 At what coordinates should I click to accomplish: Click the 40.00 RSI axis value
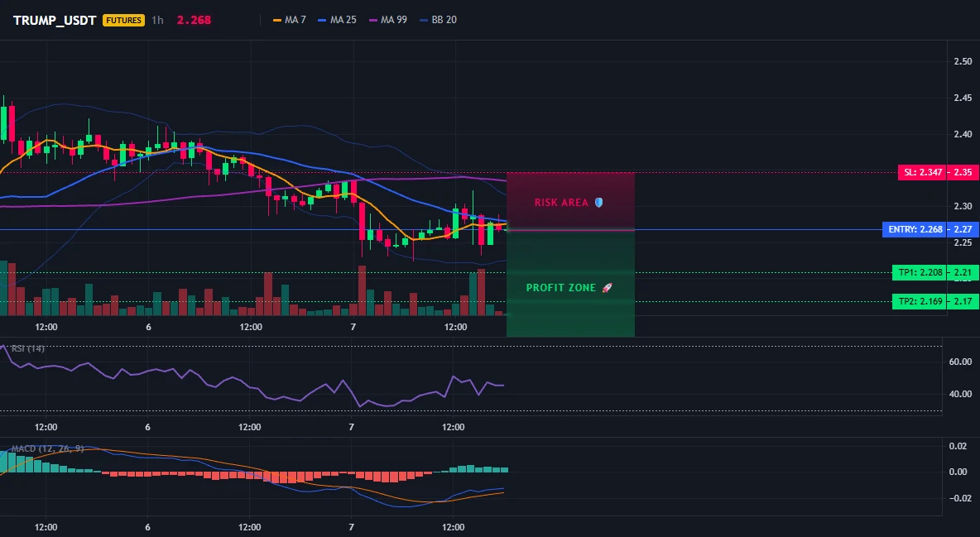[x=961, y=394]
